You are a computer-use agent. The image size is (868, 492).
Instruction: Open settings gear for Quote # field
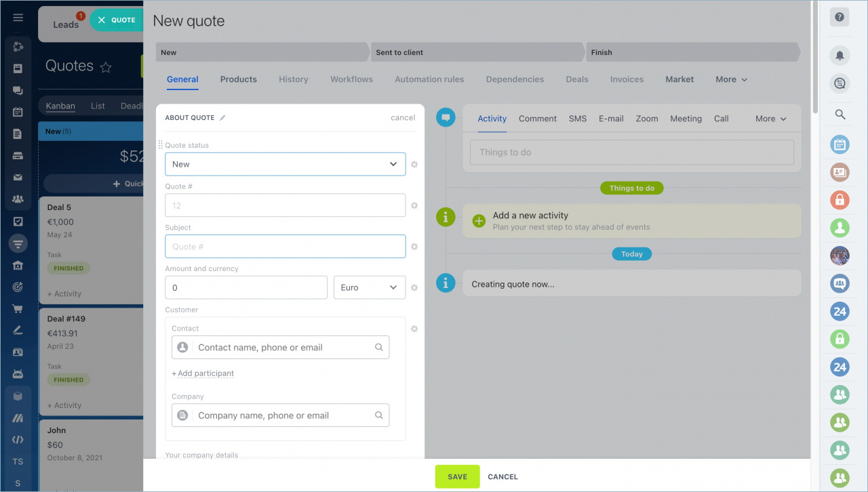click(x=414, y=205)
